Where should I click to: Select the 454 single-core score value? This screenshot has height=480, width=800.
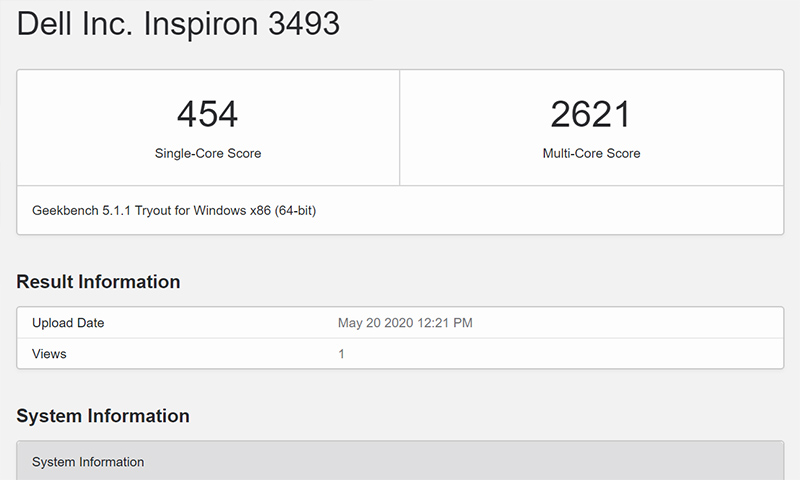point(208,114)
